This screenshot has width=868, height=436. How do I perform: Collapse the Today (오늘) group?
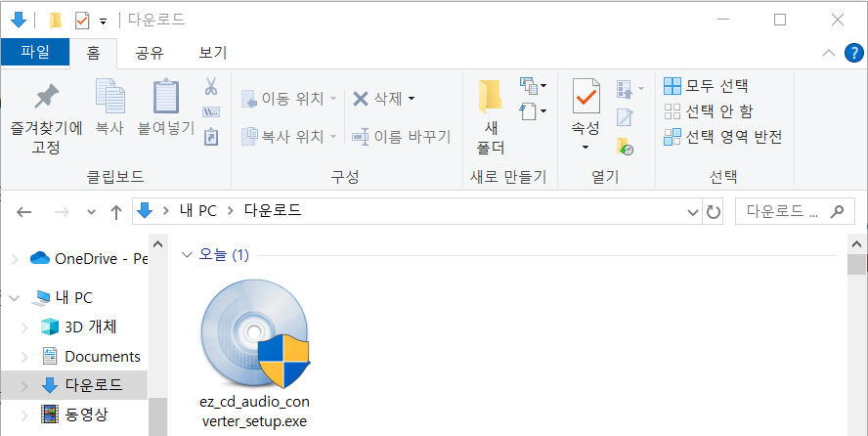click(x=186, y=255)
